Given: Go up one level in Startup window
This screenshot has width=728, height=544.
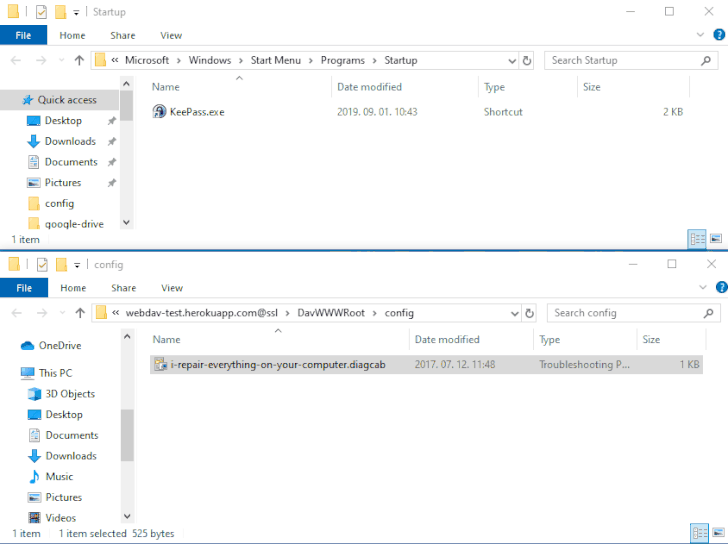Looking at the screenshot, I should tap(79, 60).
